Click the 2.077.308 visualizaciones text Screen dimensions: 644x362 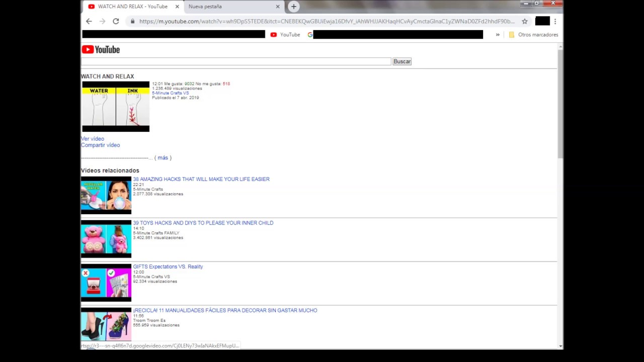(158, 194)
